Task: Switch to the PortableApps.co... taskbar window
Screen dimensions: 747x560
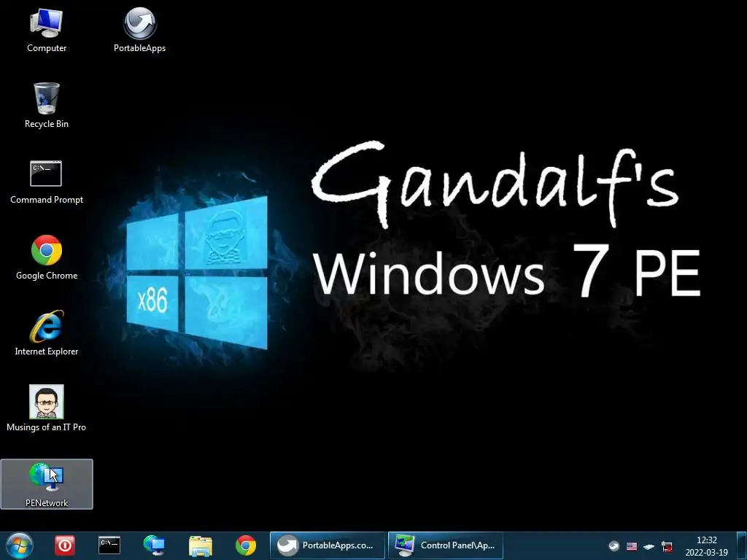Action: (328, 545)
